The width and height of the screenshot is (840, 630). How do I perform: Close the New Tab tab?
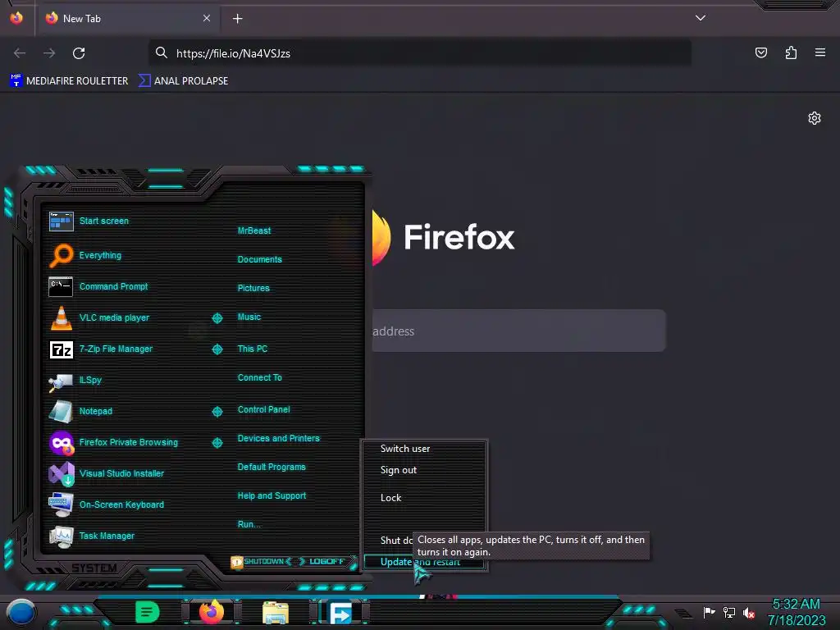206,18
